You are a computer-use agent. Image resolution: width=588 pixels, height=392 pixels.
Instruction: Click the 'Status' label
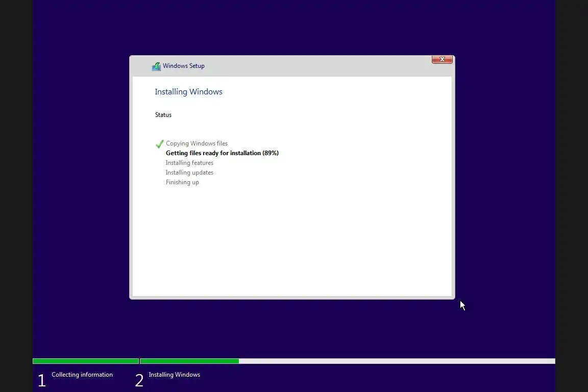click(x=163, y=115)
